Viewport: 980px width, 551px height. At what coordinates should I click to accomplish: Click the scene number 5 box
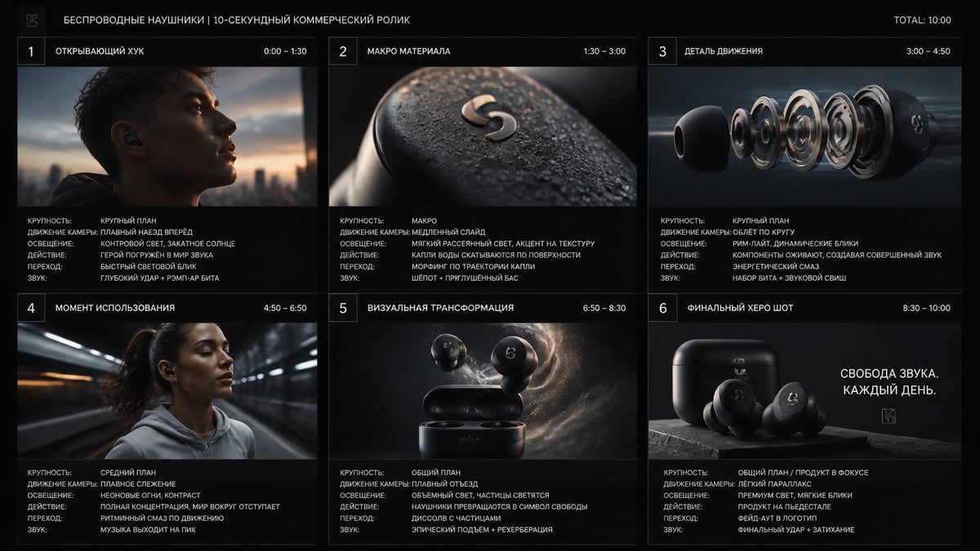click(343, 308)
